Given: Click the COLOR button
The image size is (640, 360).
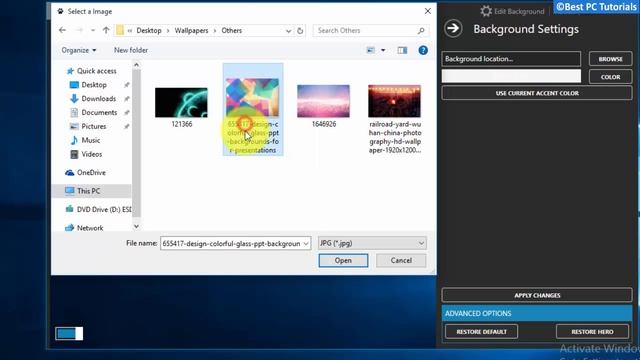Looking at the screenshot, I should tap(611, 77).
